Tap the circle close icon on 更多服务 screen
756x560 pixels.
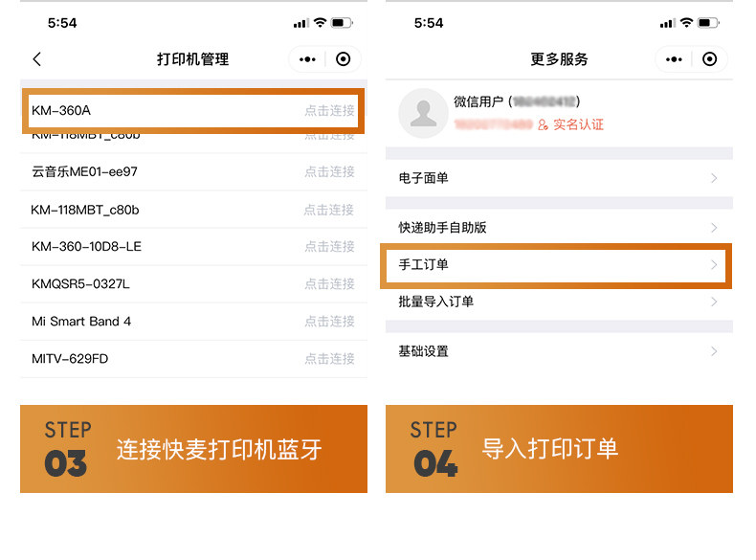(709, 59)
